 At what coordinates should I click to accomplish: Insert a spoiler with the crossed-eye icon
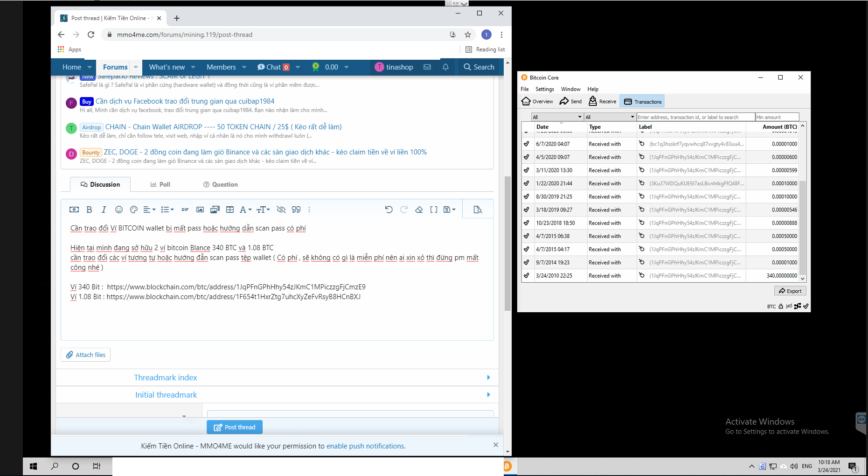281,210
